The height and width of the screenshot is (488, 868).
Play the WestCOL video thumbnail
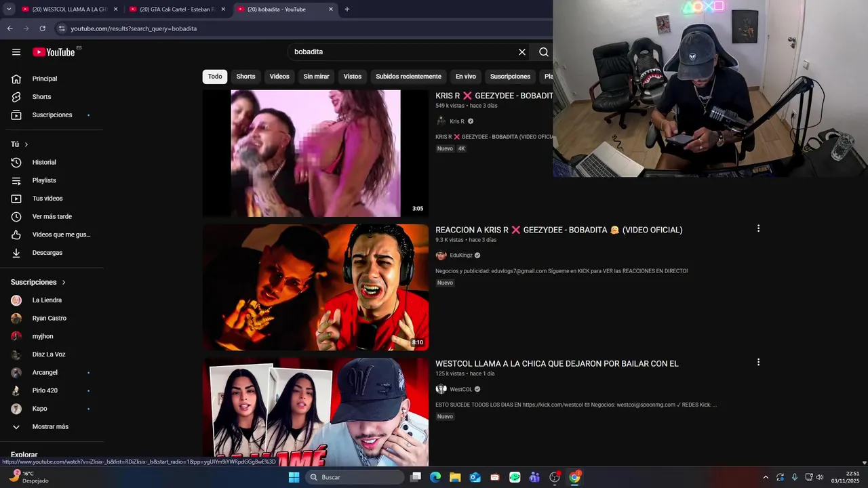[x=315, y=412]
